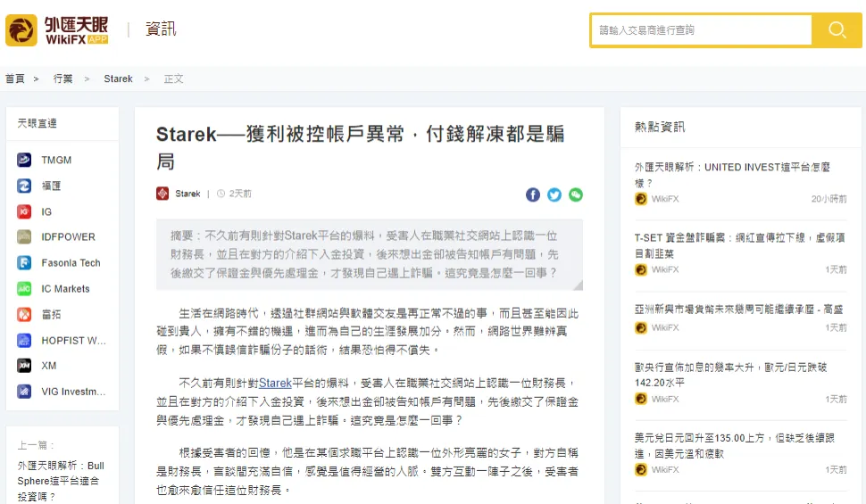The image size is (866, 504).
Task: Click the IG broker logo icon
Action: (24, 211)
